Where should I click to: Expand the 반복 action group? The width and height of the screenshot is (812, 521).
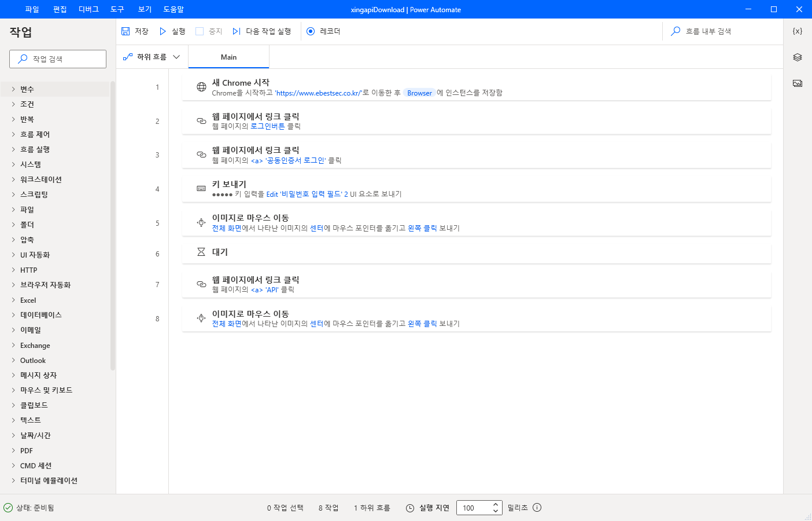[x=13, y=119]
